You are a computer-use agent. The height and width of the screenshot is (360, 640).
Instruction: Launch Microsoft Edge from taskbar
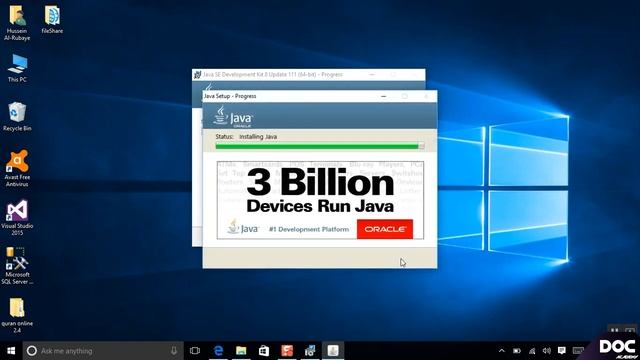click(218, 351)
